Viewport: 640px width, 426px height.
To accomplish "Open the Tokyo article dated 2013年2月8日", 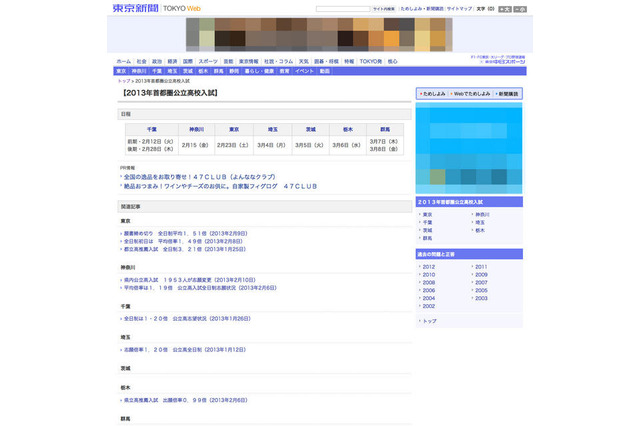I will (x=183, y=242).
